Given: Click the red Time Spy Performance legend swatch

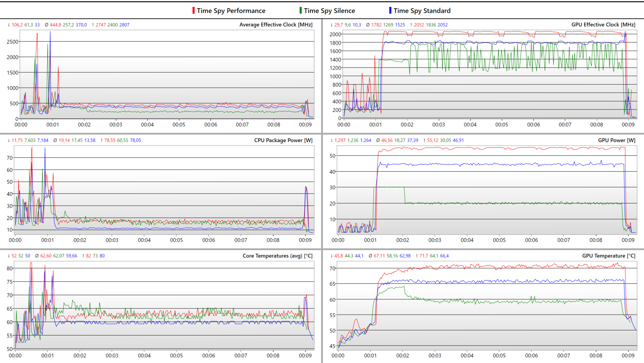Looking at the screenshot, I should (194, 10).
